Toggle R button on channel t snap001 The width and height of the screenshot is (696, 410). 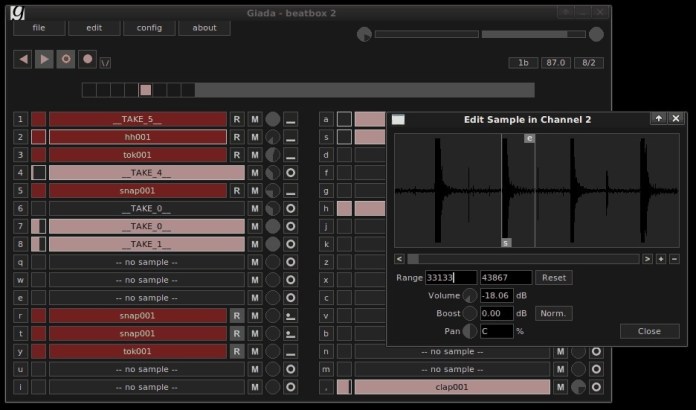pos(237,334)
